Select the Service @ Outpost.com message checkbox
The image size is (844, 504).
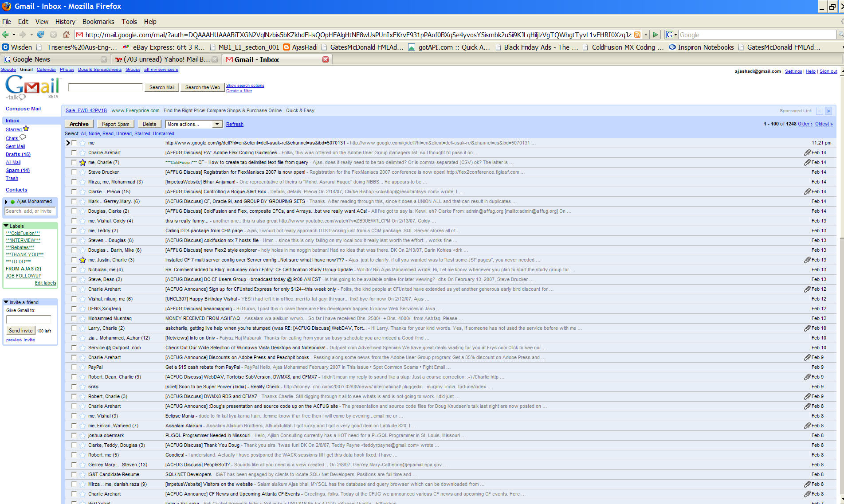pyautogui.click(x=74, y=348)
